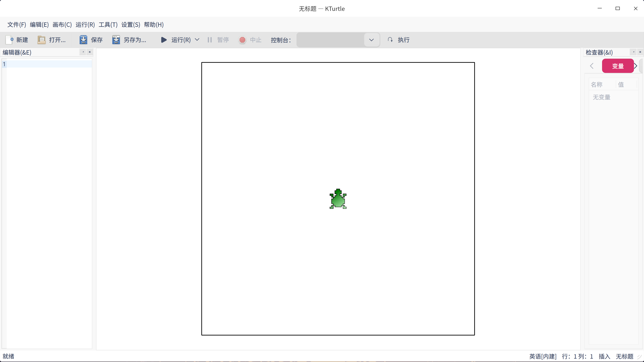Minimize the KTurtle window
The width and height of the screenshot is (644, 362).
pos(600,8)
